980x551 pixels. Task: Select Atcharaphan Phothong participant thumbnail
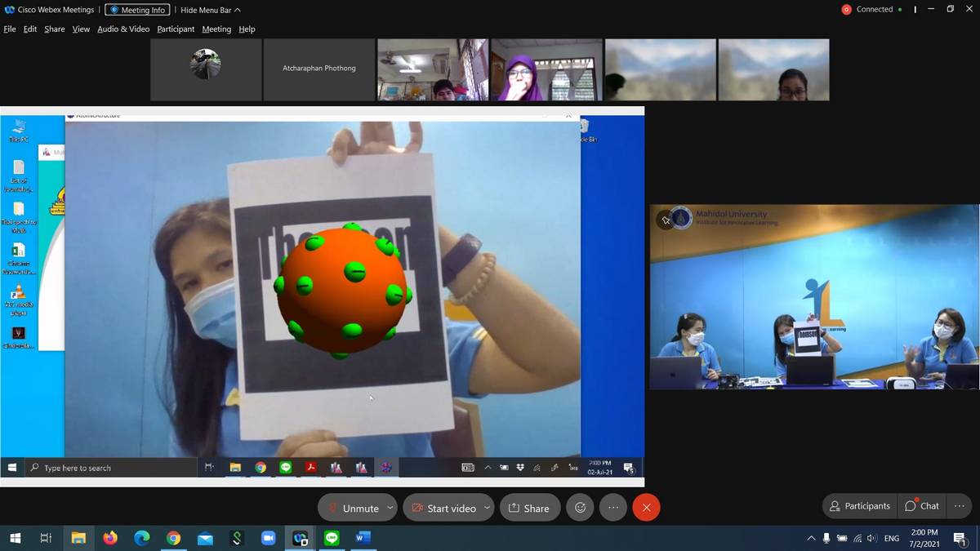tap(318, 69)
